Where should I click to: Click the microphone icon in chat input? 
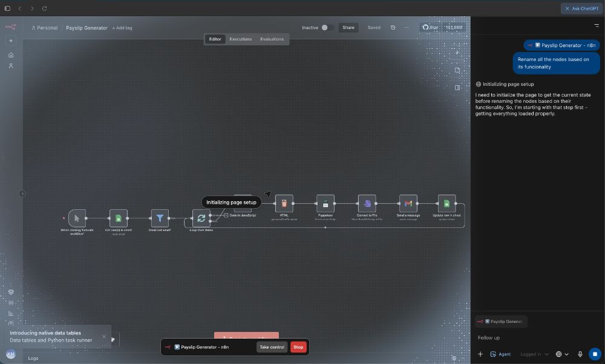[580, 354]
